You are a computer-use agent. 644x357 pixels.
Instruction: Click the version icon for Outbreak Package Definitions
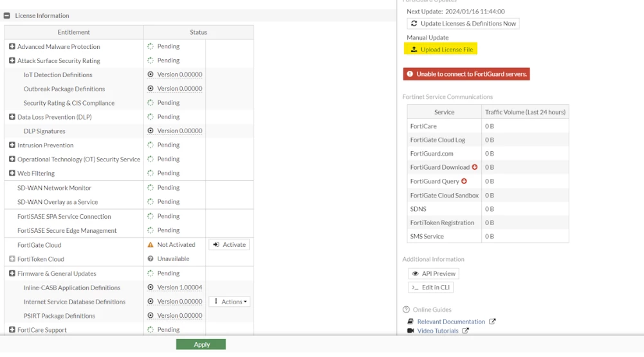click(151, 88)
